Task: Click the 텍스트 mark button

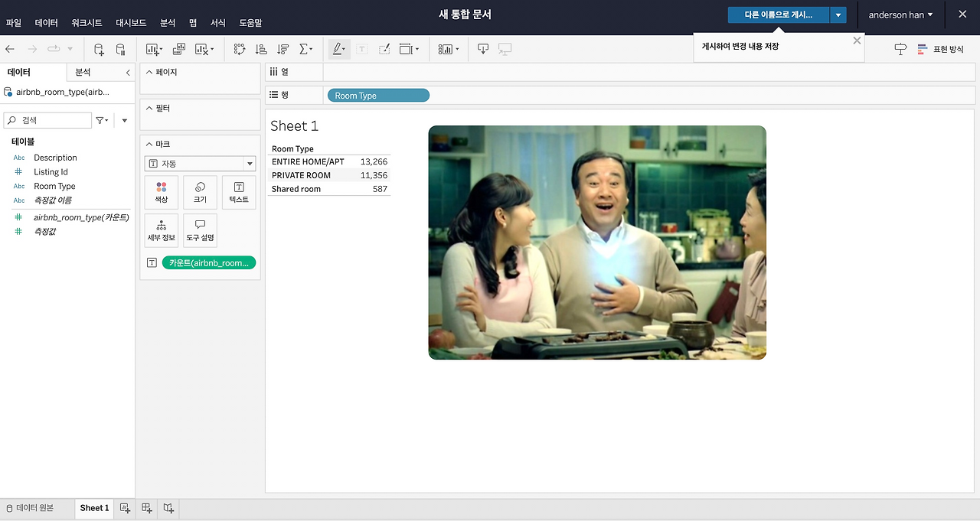Action: click(x=239, y=192)
